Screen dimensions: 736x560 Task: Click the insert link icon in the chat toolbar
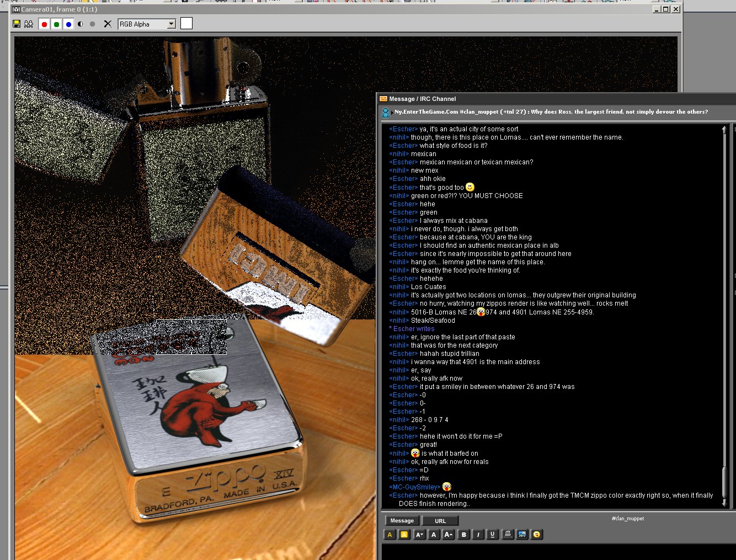(x=508, y=535)
